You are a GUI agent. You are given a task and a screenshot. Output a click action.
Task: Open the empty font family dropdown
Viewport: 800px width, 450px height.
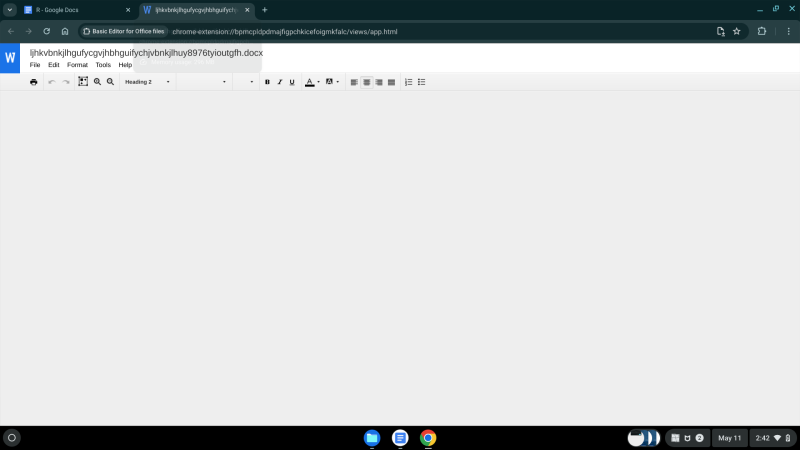203,82
